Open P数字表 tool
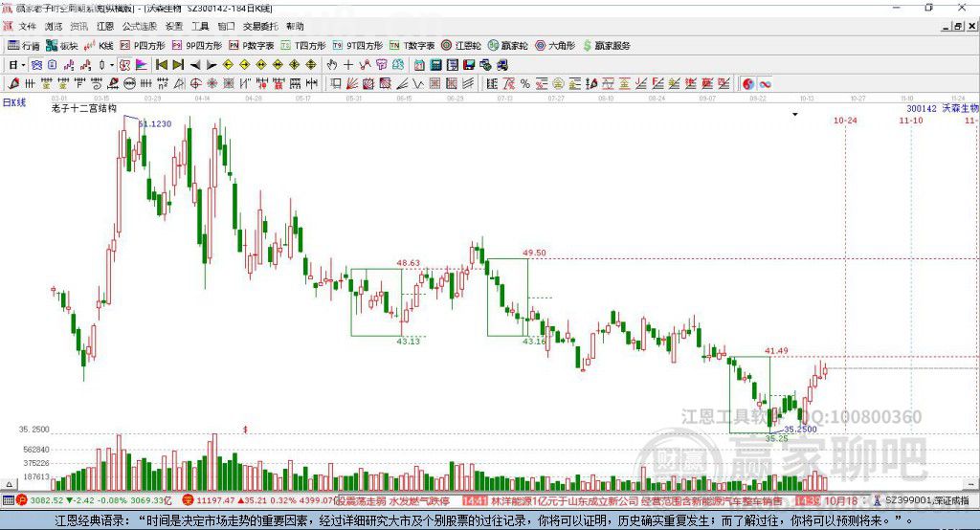This screenshot has height=530, width=980. pos(252,46)
